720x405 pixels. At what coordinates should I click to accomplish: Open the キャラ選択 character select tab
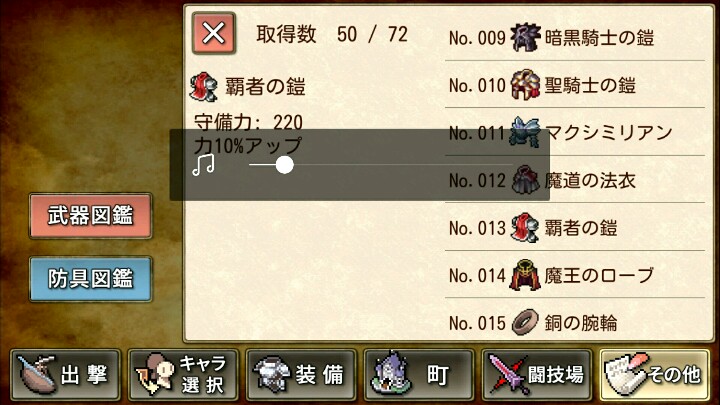pos(183,375)
